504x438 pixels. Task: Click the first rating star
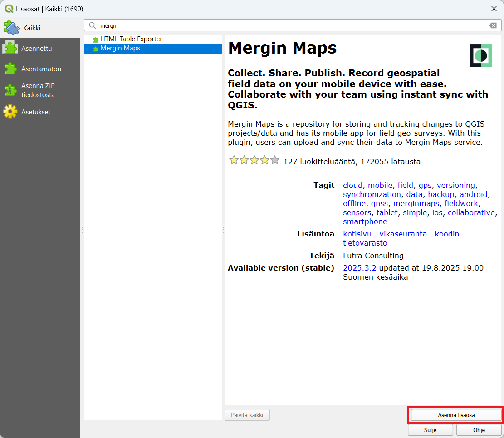(234, 160)
